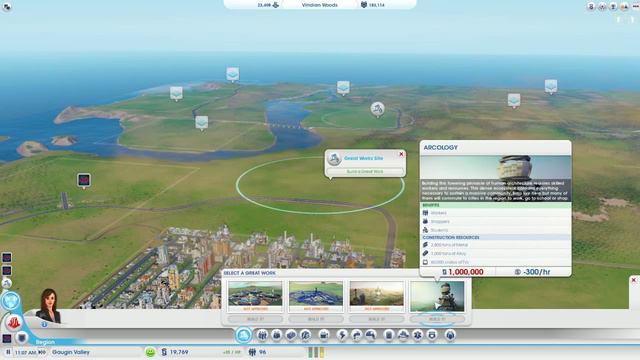Click Build It under the second great work

(316, 319)
